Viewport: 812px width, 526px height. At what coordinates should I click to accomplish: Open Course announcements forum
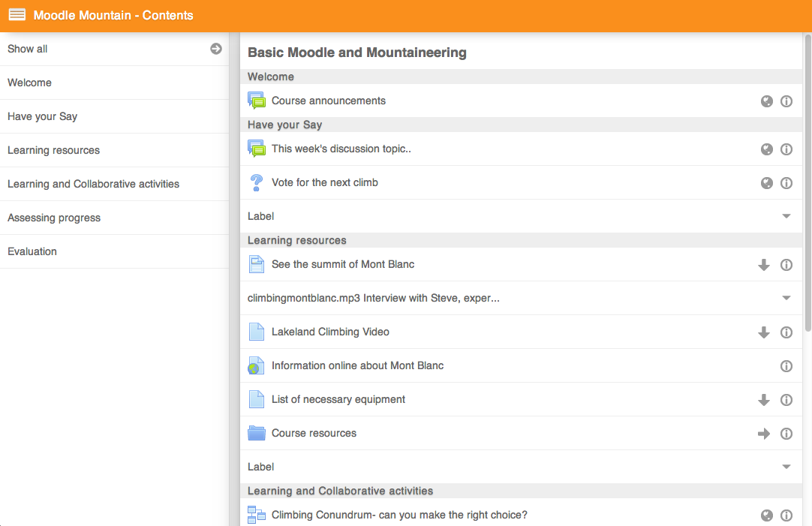point(328,101)
